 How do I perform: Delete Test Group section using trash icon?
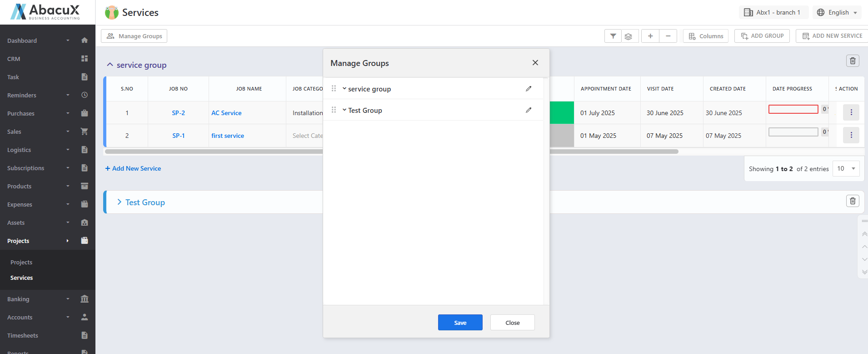[853, 201]
